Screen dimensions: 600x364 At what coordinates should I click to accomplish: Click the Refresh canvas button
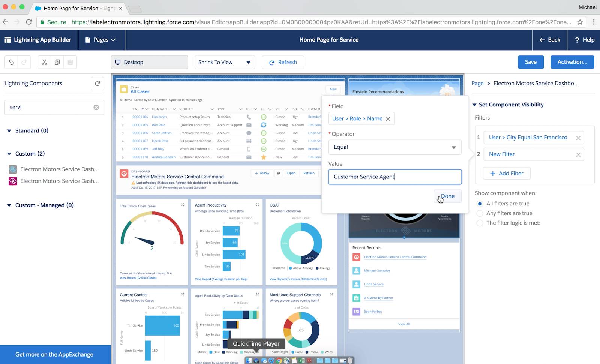click(283, 63)
